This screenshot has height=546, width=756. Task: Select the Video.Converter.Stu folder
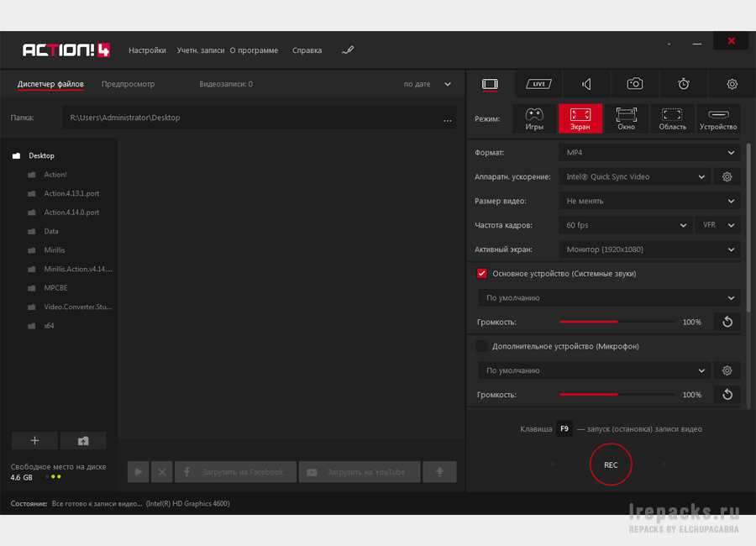point(77,307)
